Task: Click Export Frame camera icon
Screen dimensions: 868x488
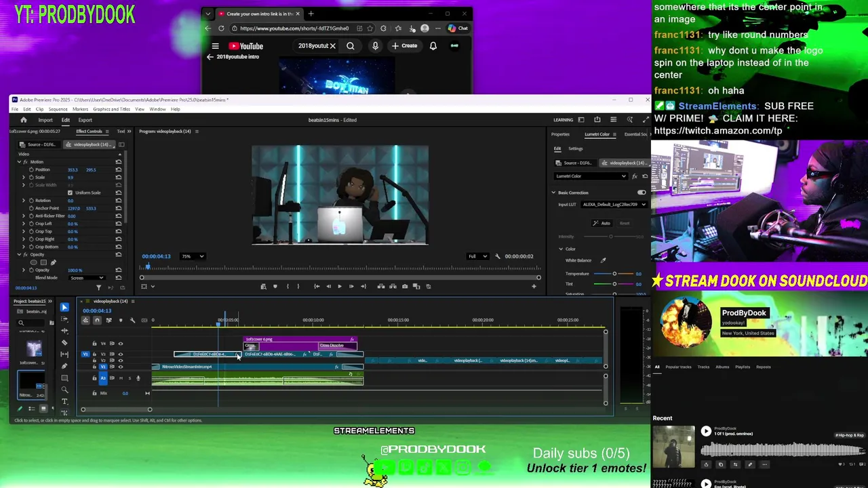Action: click(405, 286)
